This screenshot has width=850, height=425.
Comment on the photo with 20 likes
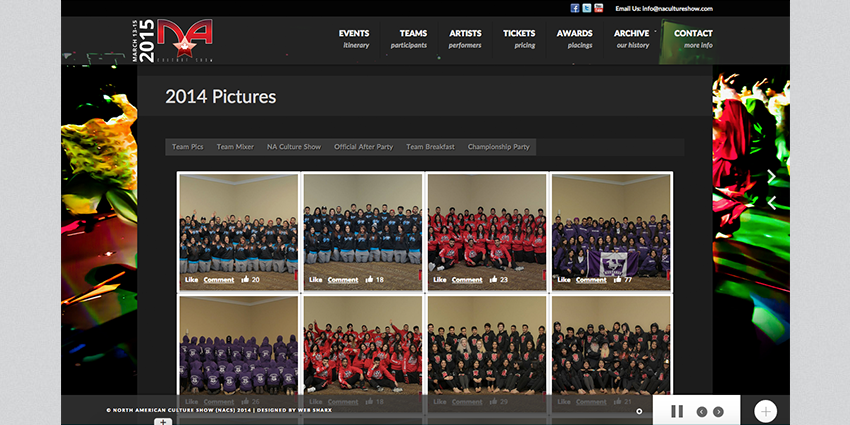(219, 280)
